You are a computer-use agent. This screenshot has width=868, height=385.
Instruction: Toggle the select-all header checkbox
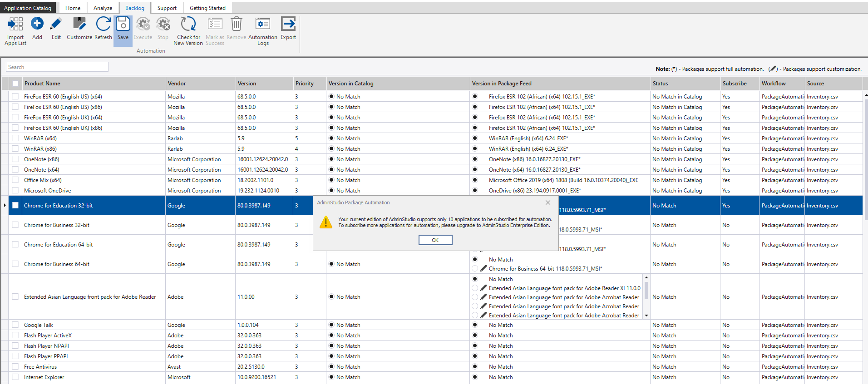coord(15,84)
